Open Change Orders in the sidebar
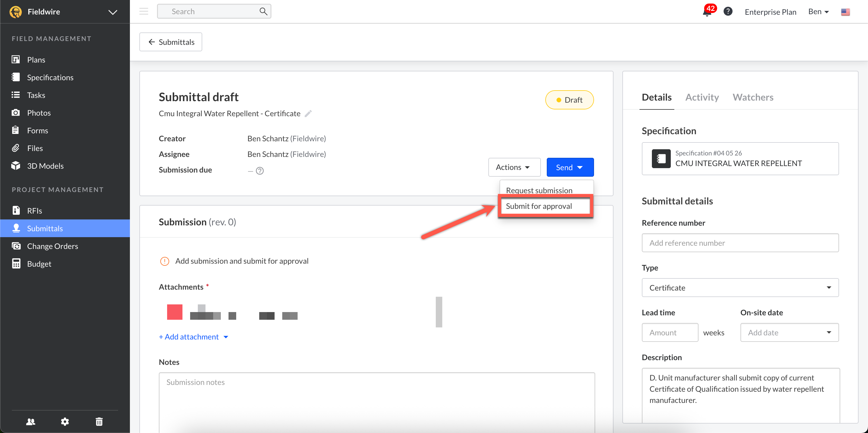This screenshot has width=868, height=433. pos(52,246)
